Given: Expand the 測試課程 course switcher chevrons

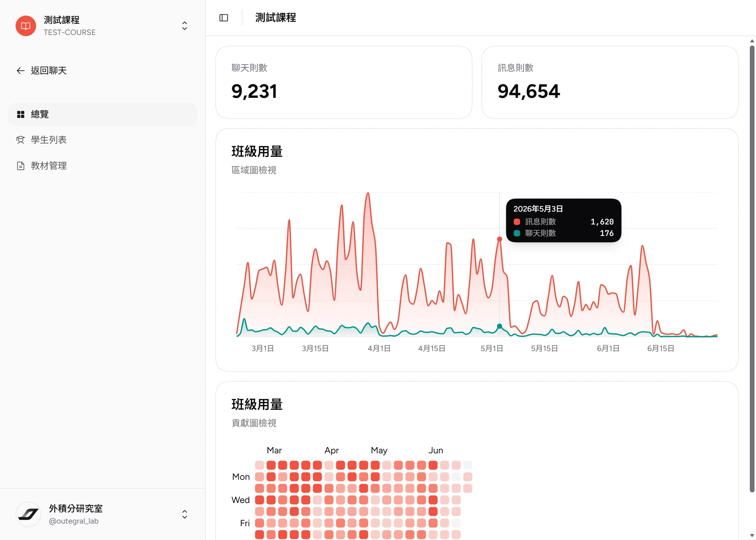Looking at the screenshot, I should coord(185,26).
